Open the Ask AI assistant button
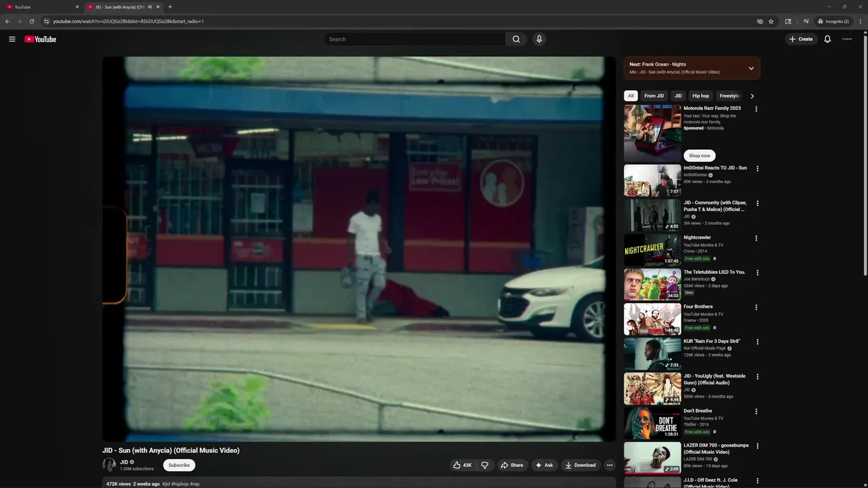The height and width of the screenshot is (488, 868). [544, 465]
